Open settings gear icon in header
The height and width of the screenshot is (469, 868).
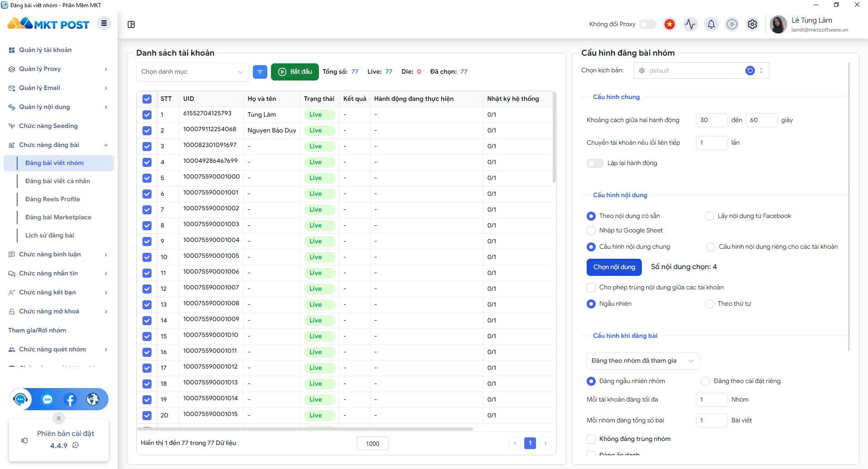(752, 24)
